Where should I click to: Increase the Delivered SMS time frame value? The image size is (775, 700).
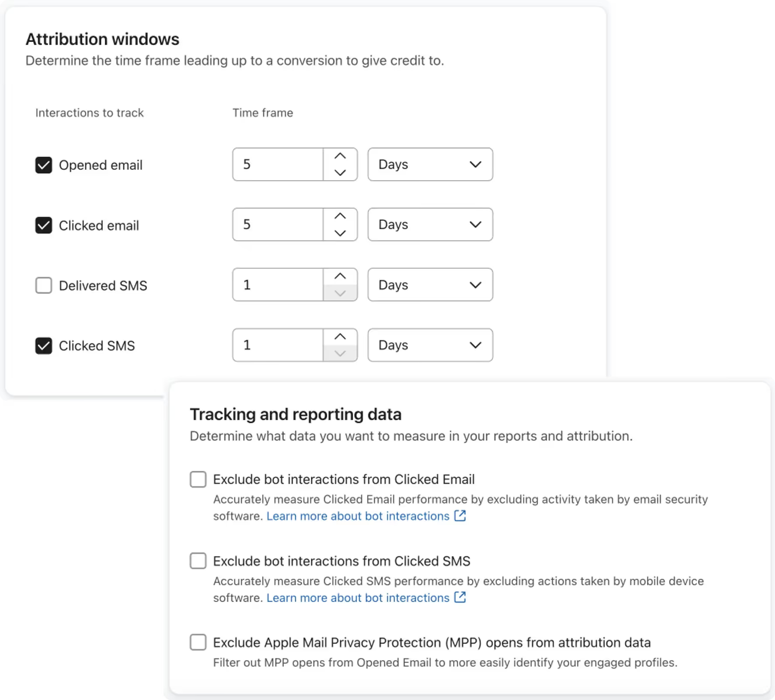[340, 276]
